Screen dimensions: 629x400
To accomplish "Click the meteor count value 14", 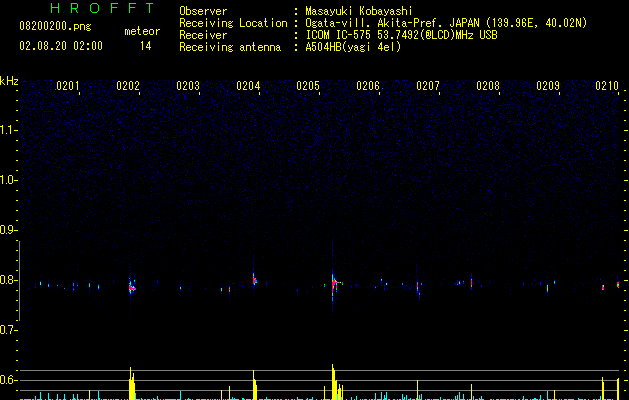I will (146, 46).
